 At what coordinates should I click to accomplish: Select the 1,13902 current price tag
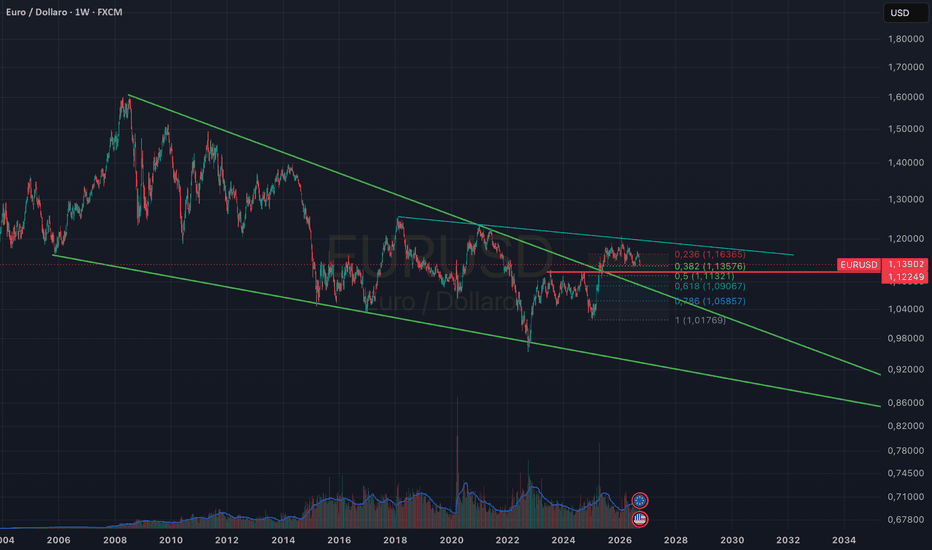pos(905,264)
